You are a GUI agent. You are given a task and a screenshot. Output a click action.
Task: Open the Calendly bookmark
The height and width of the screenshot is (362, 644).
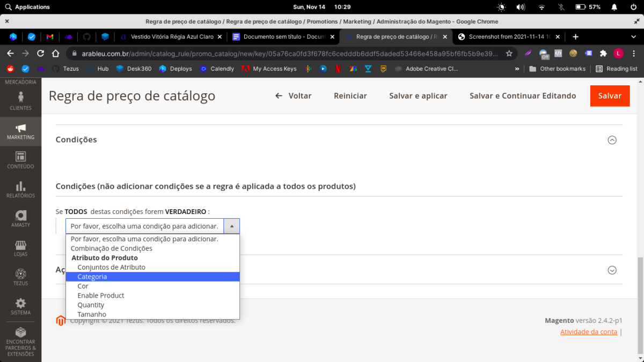click(217, 69)
